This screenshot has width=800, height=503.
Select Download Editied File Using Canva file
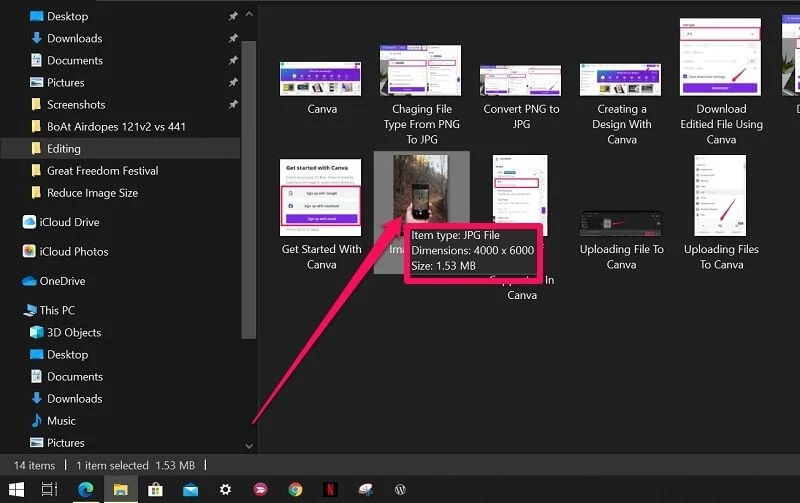(720, 57)
